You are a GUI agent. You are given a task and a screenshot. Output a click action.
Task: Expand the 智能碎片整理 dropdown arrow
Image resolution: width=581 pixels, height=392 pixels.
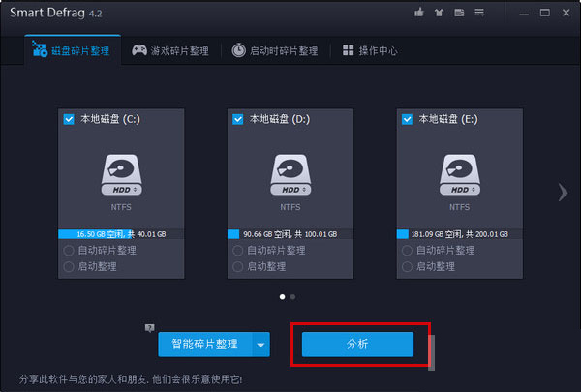pos(261,345)
